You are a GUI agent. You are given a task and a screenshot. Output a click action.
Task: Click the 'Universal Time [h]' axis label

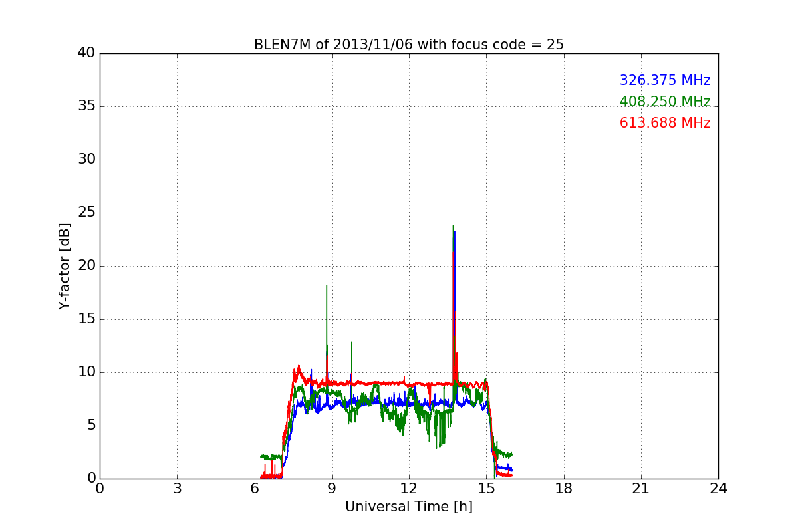pyautogui.click(x=409, y=507)
